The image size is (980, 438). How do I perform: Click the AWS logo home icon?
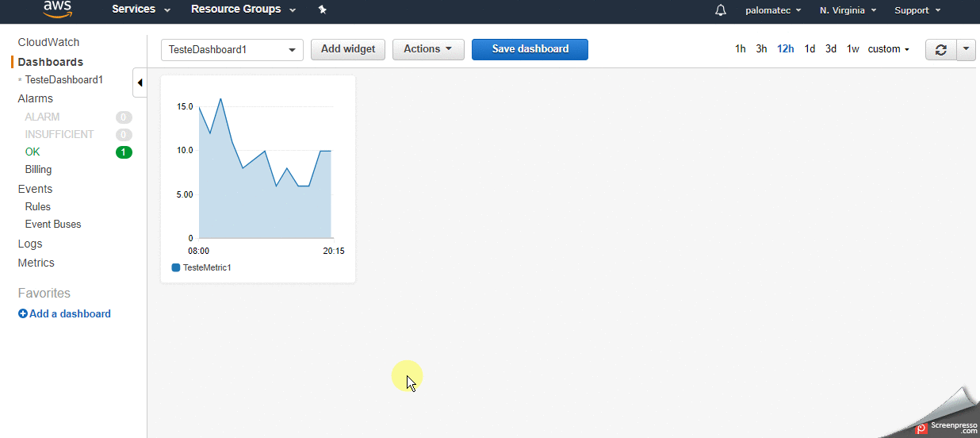pyautogui.click(x=57, y=8)
